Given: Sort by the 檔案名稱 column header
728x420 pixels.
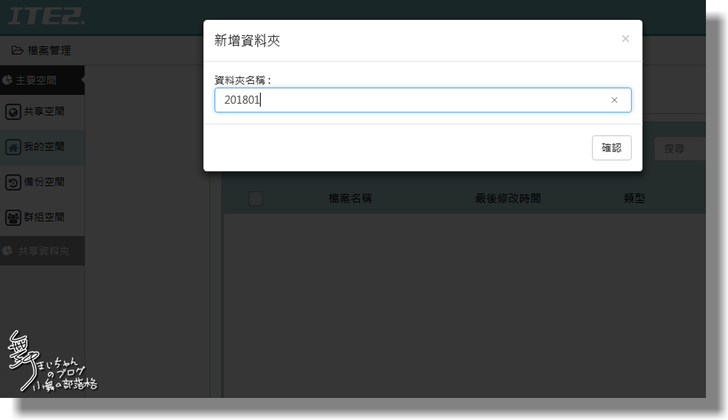Looking at the screenshot, I should tap(350, 198).
